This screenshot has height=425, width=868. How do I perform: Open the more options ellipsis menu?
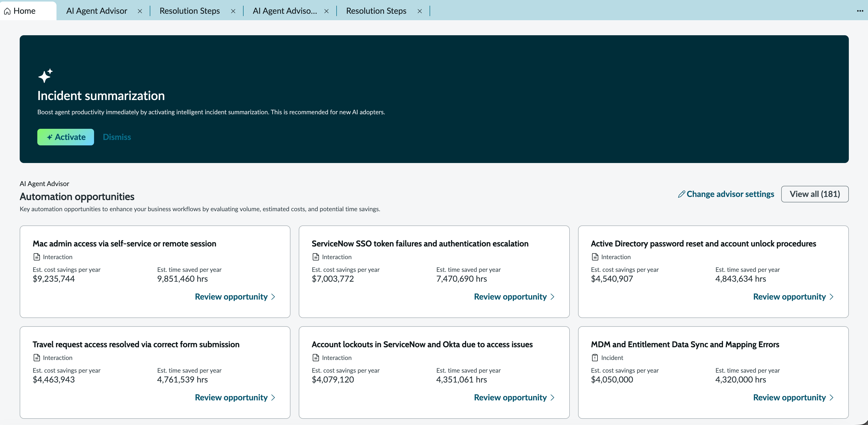[x=860, y=11]
